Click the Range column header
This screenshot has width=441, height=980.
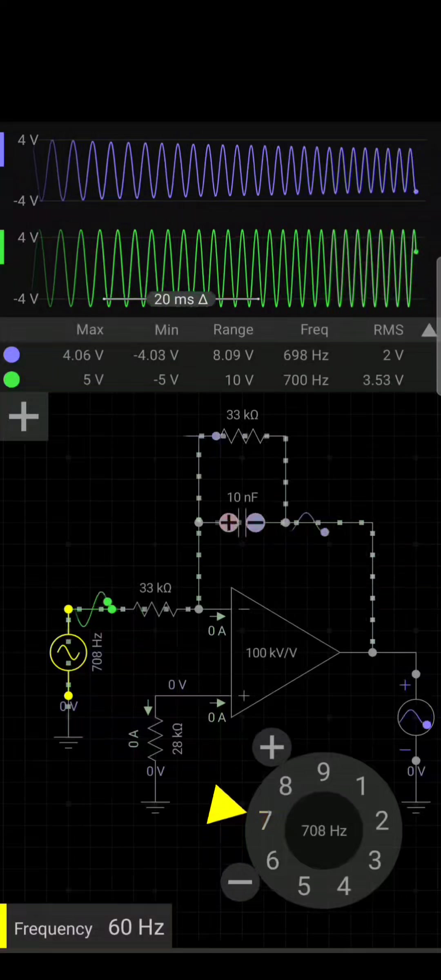click(x=233, y=330)
